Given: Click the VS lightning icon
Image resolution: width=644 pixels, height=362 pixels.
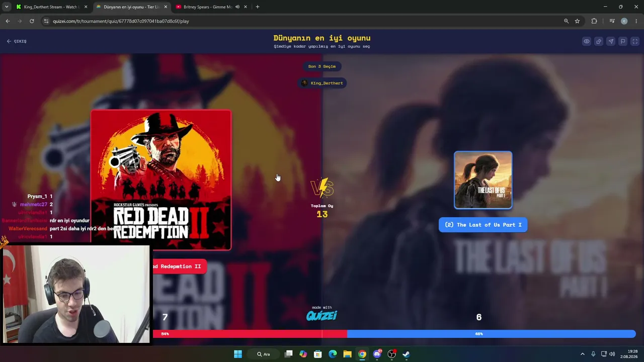Looking at the screenshot, I should click(x=322, y=188).
